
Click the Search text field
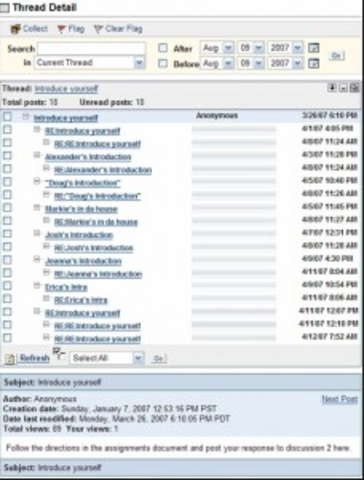[91, 49]
